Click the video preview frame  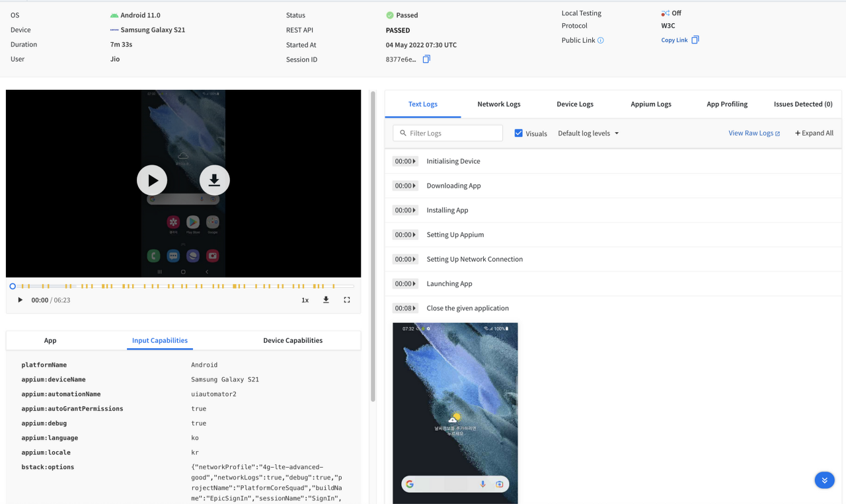[x=183, y=184]
